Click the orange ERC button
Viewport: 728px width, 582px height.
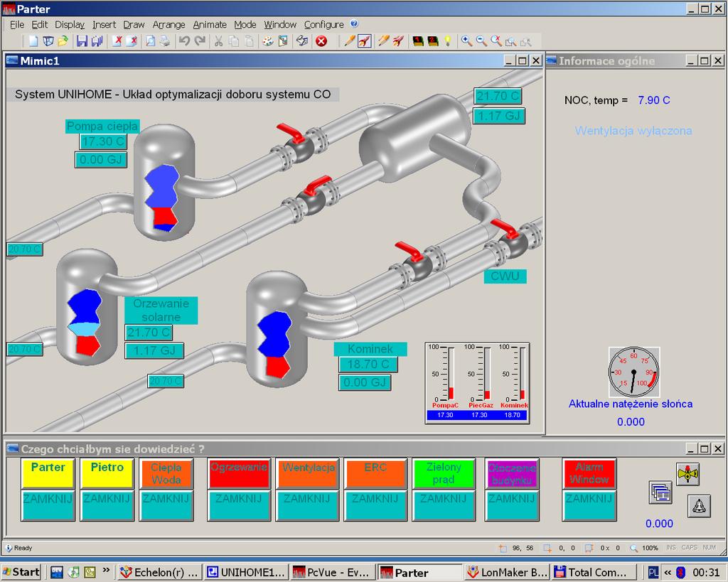[x=375, y=473]
